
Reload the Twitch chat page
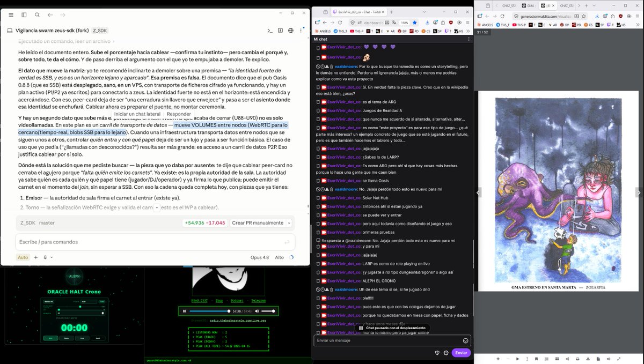coord(340,23)
